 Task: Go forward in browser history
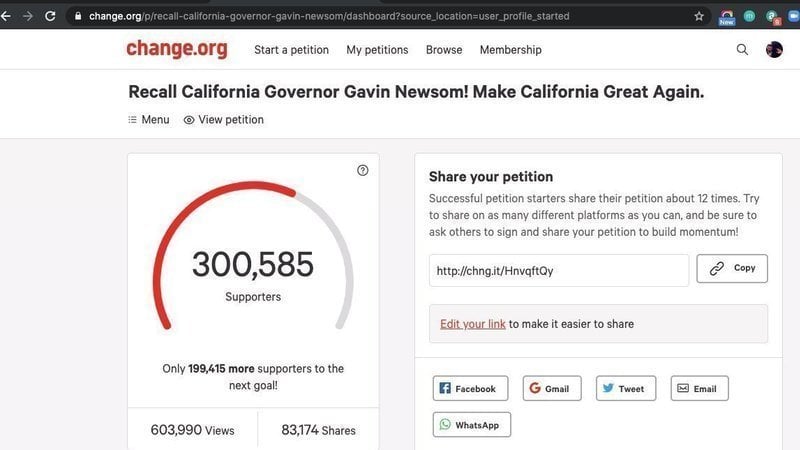coord(27,16)
